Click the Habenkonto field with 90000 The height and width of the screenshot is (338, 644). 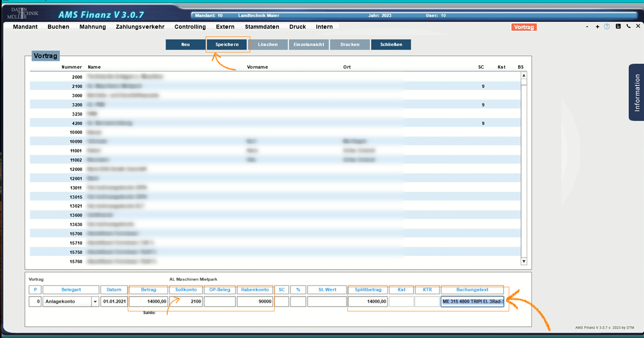tap(255, 302)
